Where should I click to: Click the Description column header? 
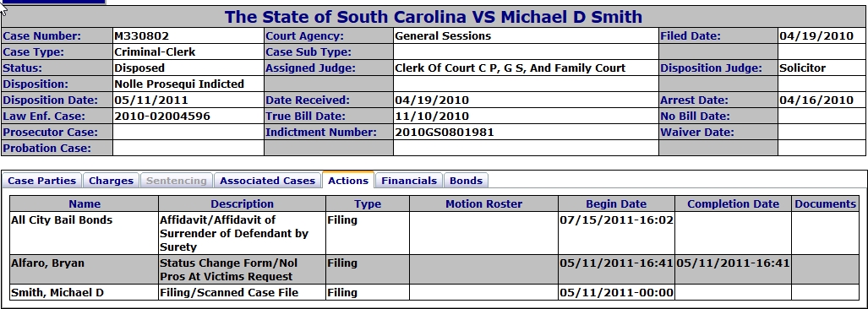(x=242, y=204)
